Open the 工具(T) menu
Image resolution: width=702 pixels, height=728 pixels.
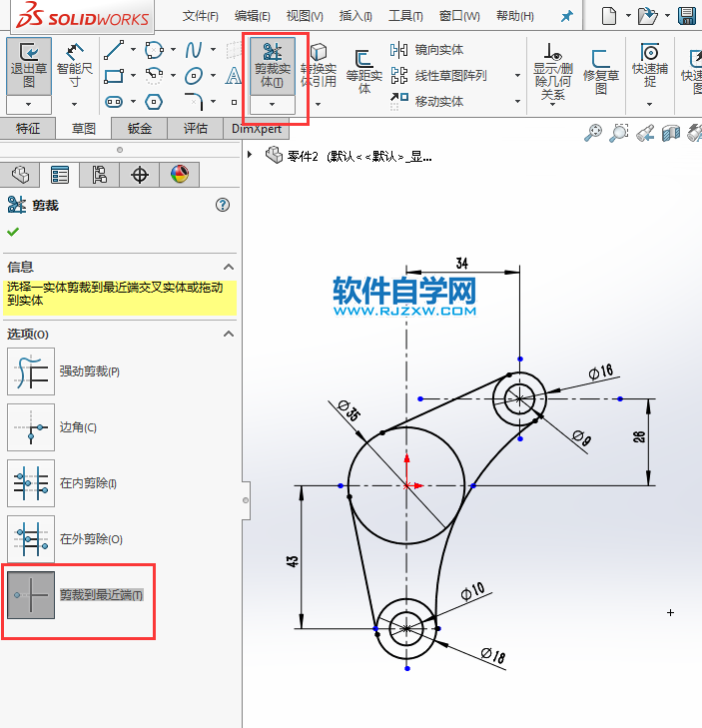[x=405, y=16]
